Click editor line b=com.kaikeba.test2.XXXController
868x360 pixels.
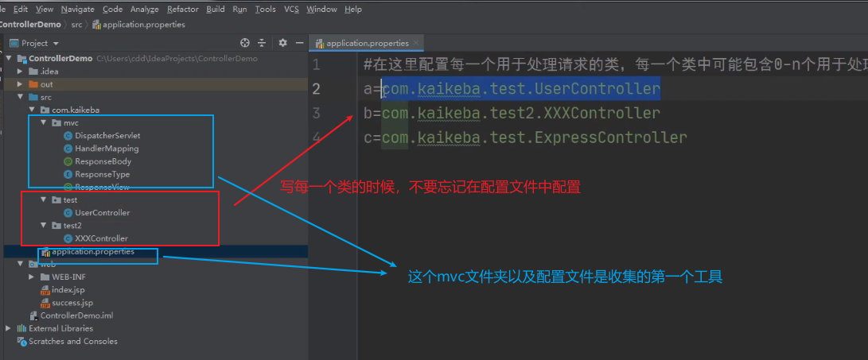pyautogui.click(x=512, y=114)
